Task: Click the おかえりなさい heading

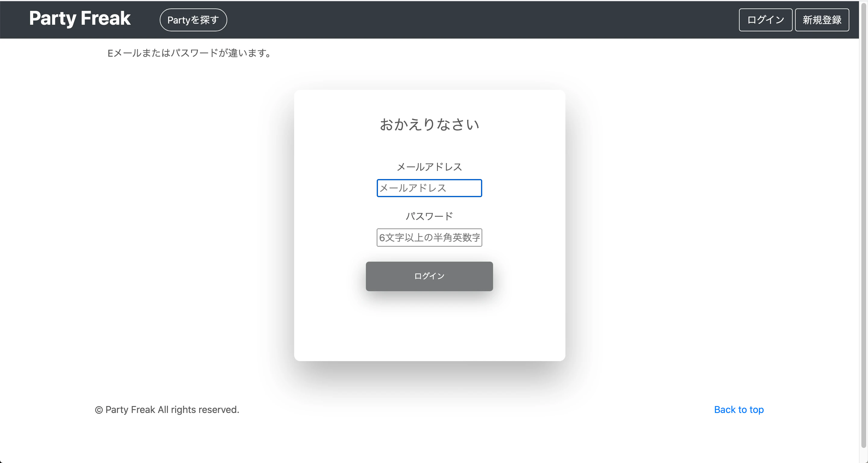Action: pos(429,124)
